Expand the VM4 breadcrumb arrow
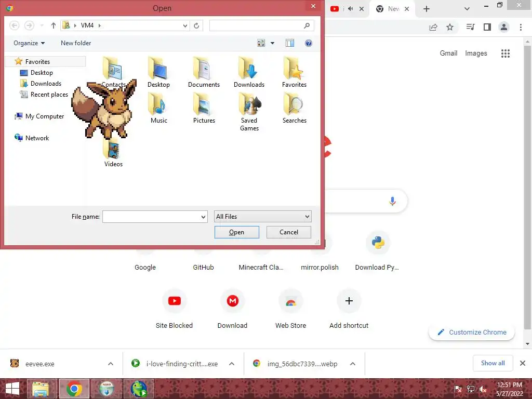 tap(99, 25)
